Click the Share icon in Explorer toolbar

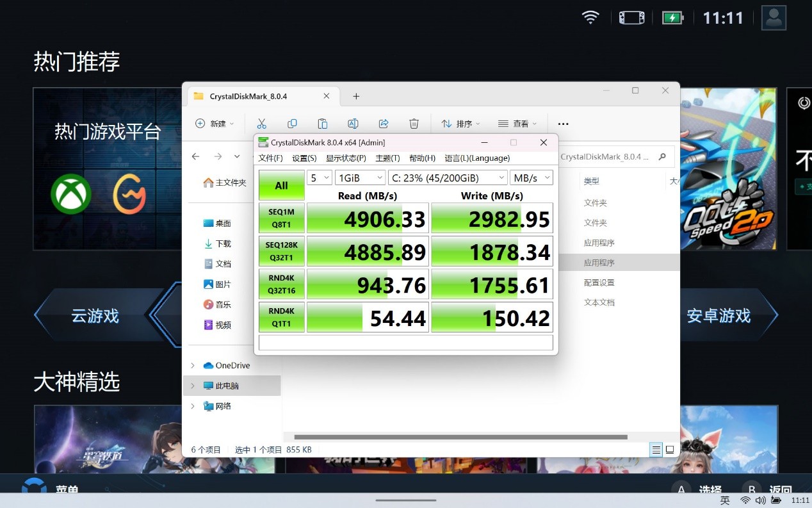tap(384, 124)
